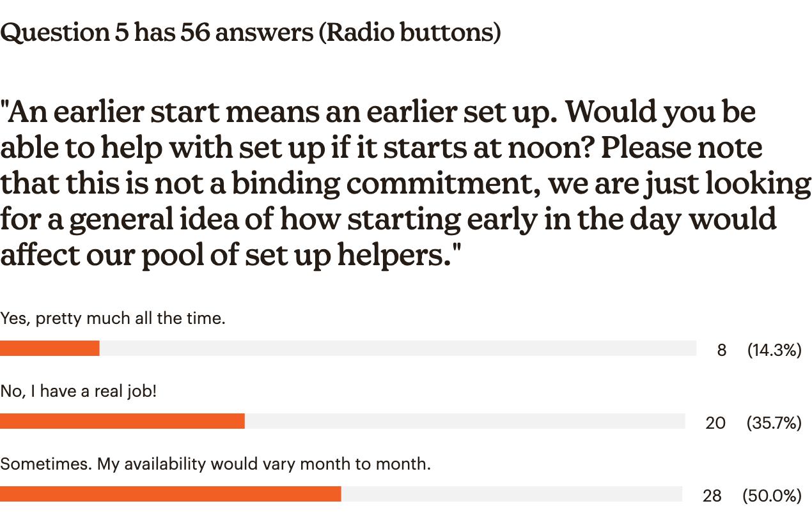Click the answer count 28
The width and height of the screenshot is (812, 515).
click(712, 496)
